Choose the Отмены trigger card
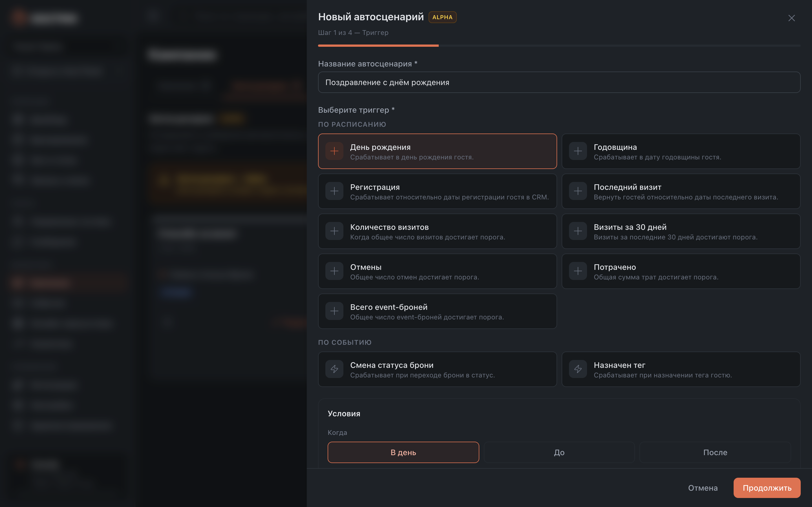Screen dimensions: 812x507 (x=437, y=271)
